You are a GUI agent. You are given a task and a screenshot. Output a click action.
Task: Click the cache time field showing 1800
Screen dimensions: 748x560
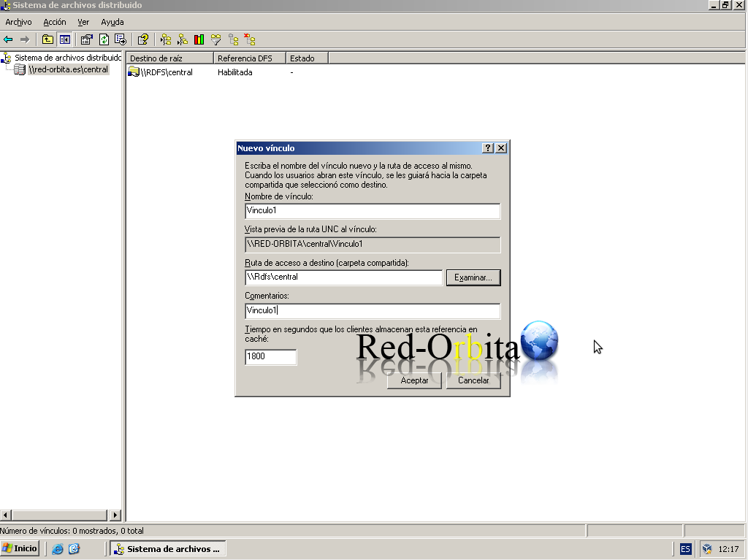(270, 357)
